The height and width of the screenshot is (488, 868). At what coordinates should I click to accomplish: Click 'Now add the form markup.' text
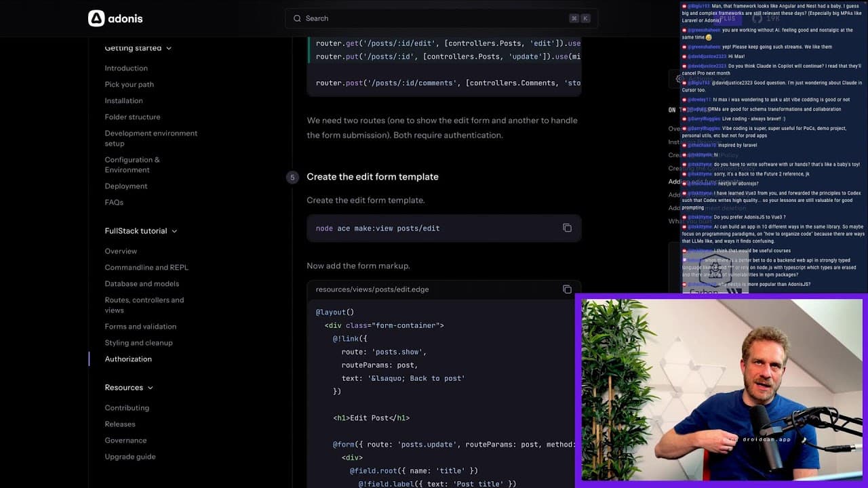pyautogui.click(x=358, y=266)
